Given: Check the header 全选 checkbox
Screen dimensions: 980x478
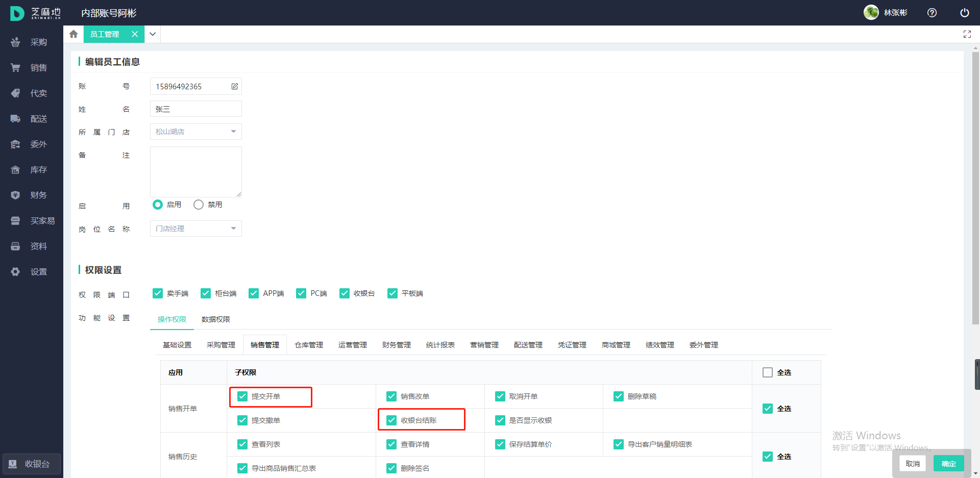Looking at the screenshot, I should pos(768,372).
